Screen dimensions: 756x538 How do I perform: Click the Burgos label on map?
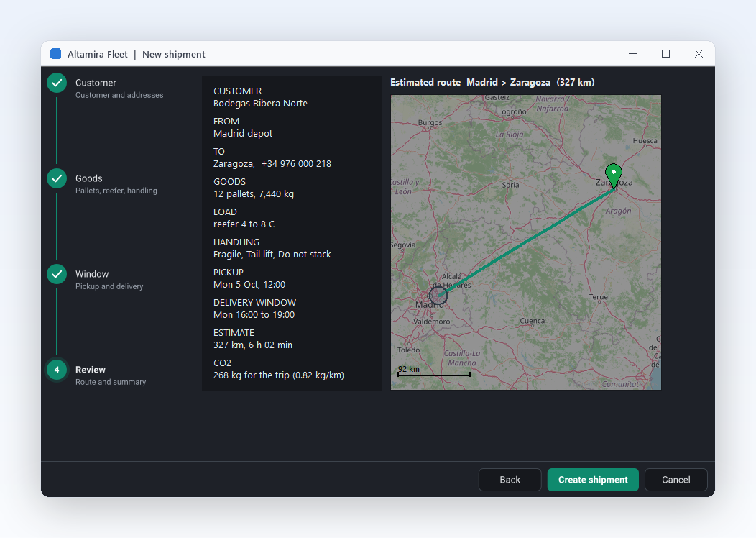tap(430, 122)
